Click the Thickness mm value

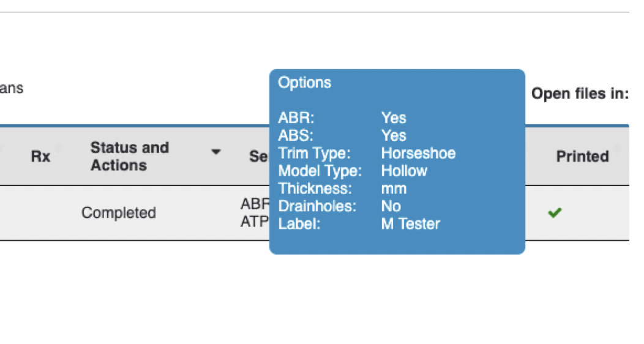click(x=394, y=189)
